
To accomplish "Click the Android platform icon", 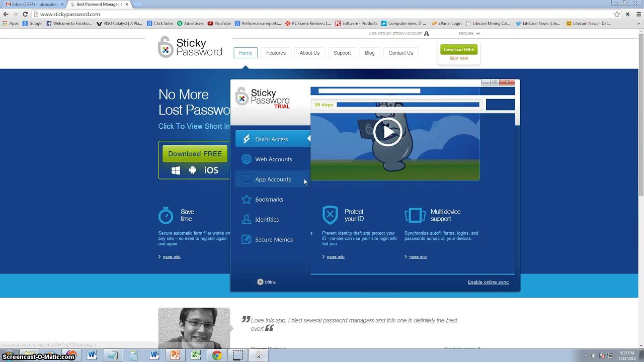I will point(192,170).
